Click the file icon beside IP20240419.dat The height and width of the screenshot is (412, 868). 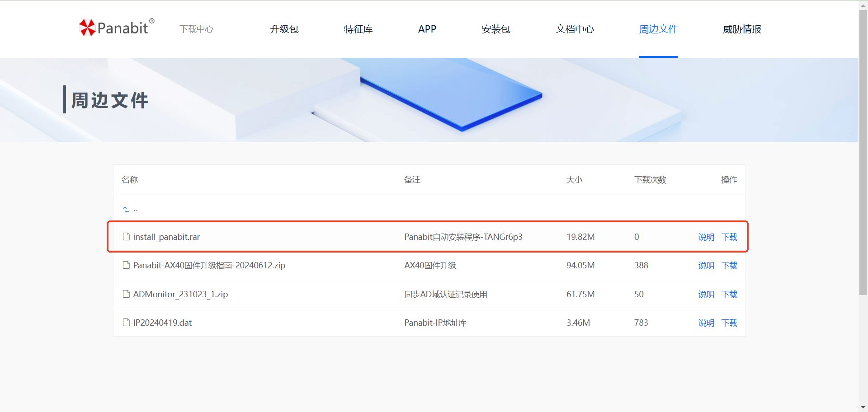[126, 322]
